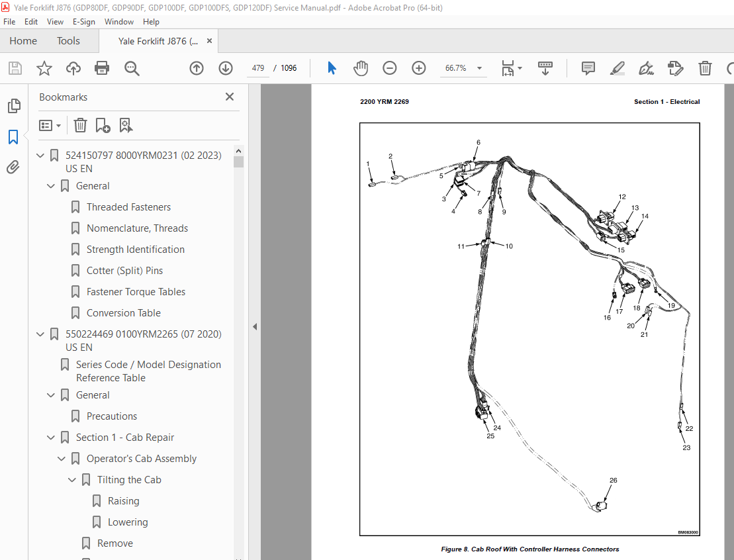Screen dimensions: 734x560
Task: Collapse the navigation pane arrow
Action: pyautogui.click(x=255, y=327)
